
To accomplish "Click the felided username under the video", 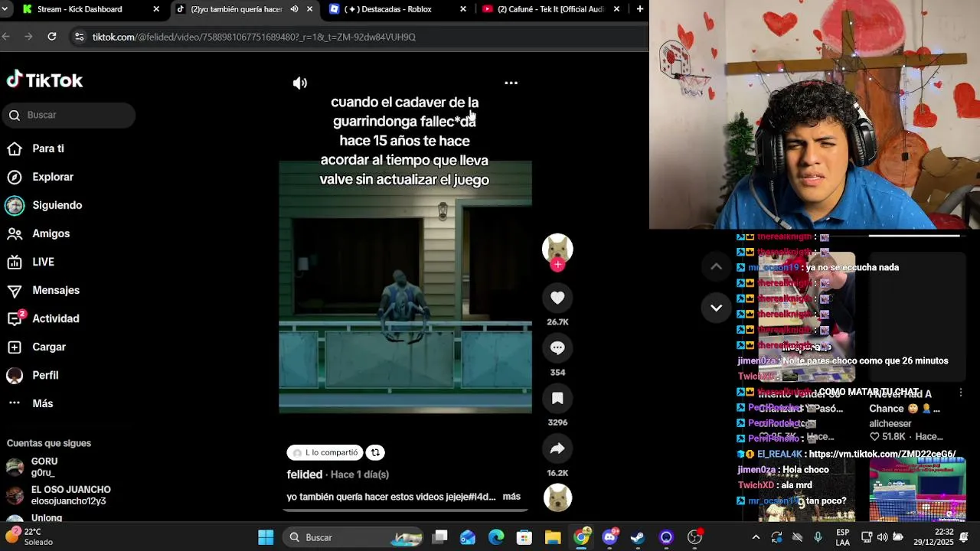I will point(305,474).
